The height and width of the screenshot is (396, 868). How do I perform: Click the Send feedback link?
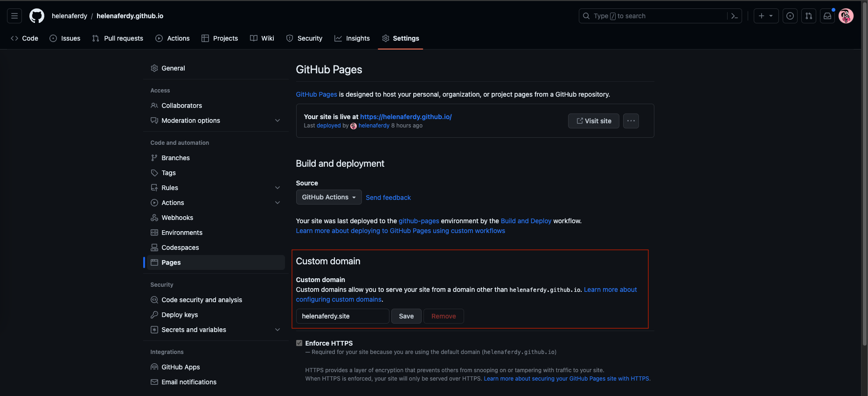pos(388,198)
